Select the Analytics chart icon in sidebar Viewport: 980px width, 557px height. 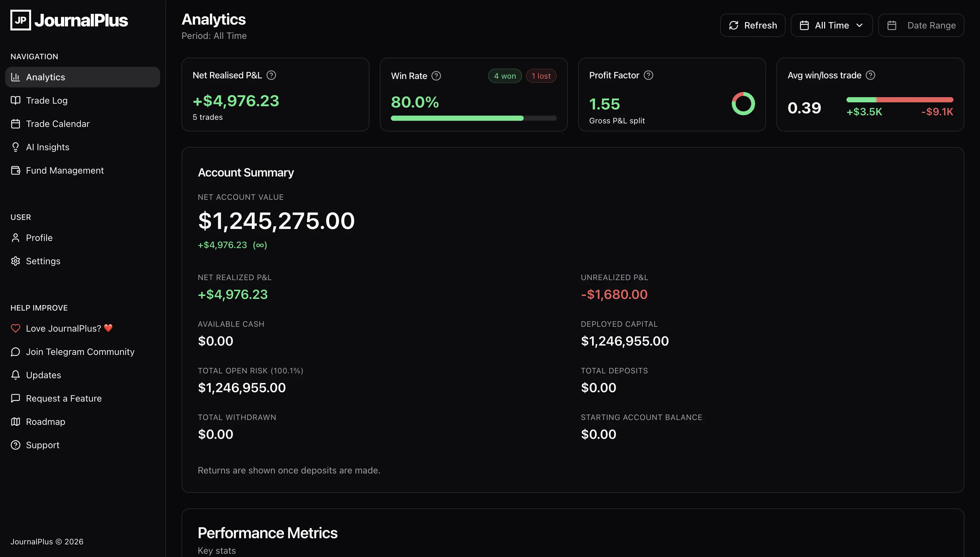click(15, 77)
